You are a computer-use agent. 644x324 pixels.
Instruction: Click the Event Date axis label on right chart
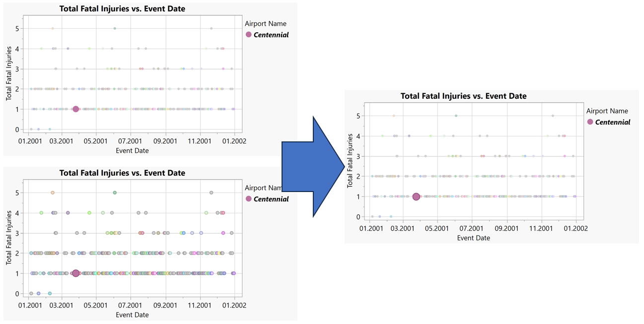pos(473,238)
